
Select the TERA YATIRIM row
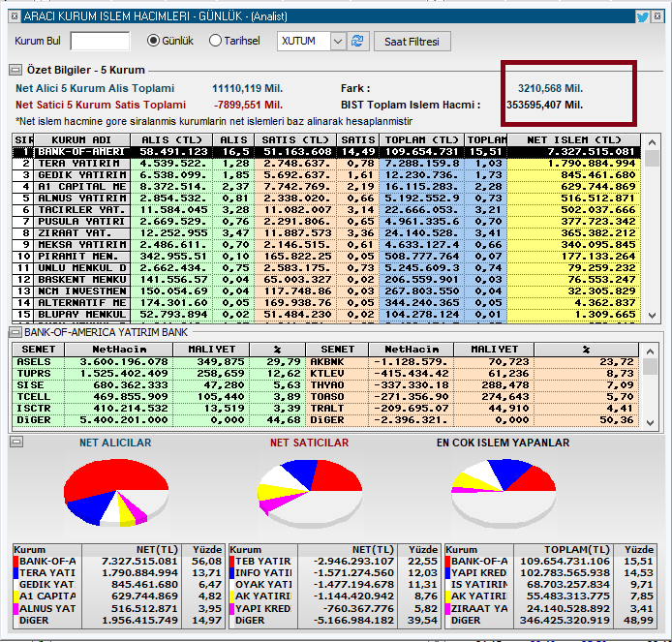(326, 164)
